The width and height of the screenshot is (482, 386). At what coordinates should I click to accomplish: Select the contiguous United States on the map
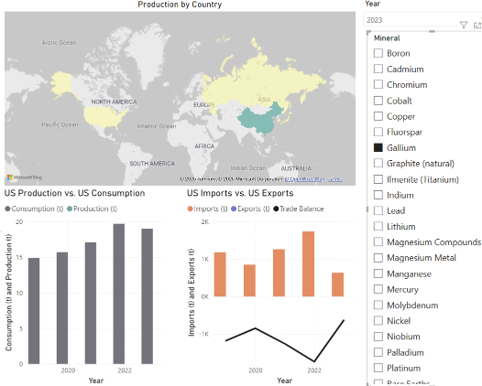click(x=103, y=117)
